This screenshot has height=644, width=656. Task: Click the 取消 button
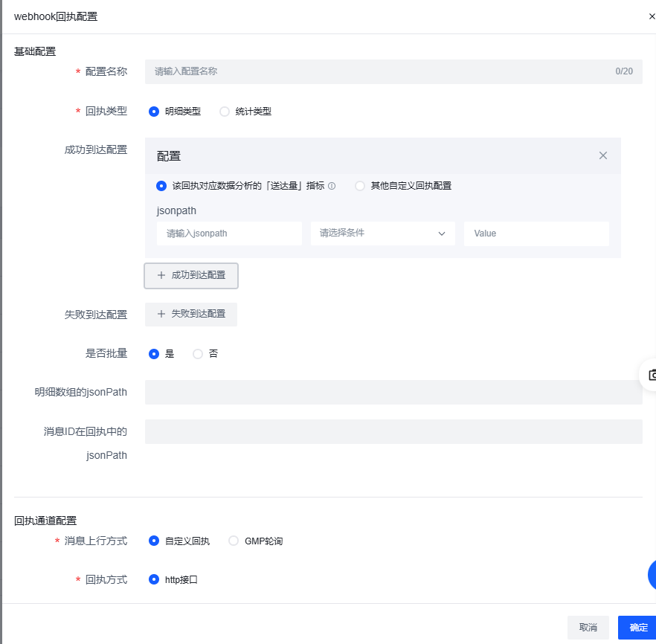click(x=588, y=628)
